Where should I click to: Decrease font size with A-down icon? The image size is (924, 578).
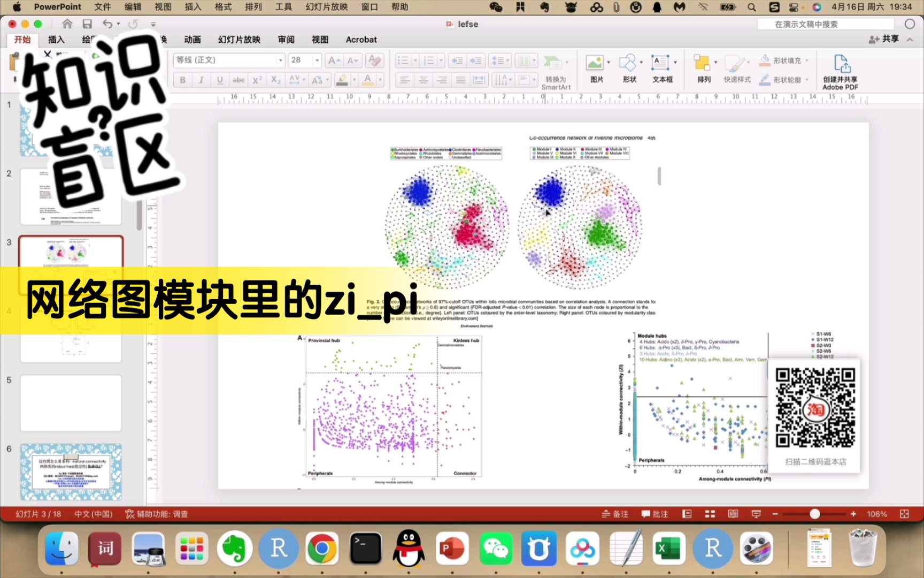352,60
